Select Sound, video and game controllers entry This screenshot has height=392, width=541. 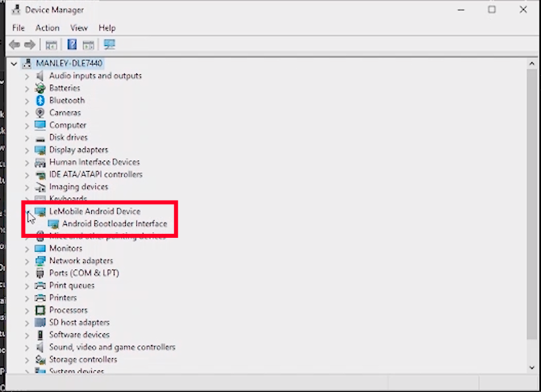click(111, 348)
